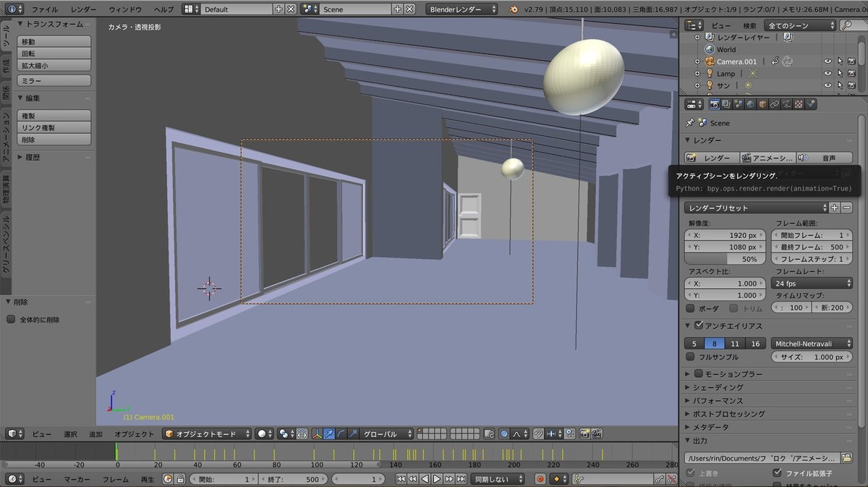Viewport: 868px width, 487px height.
Task: Open the ファイル menu
Action: [x=46, y=9]
